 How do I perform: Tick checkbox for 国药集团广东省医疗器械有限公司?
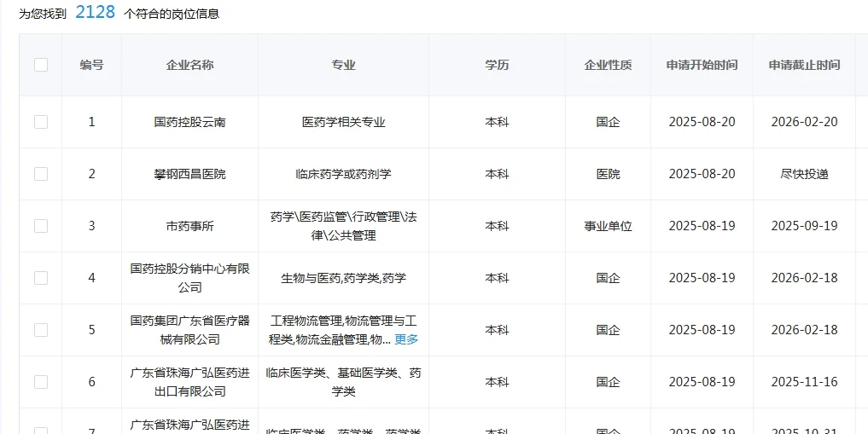[x=41, y=329]
